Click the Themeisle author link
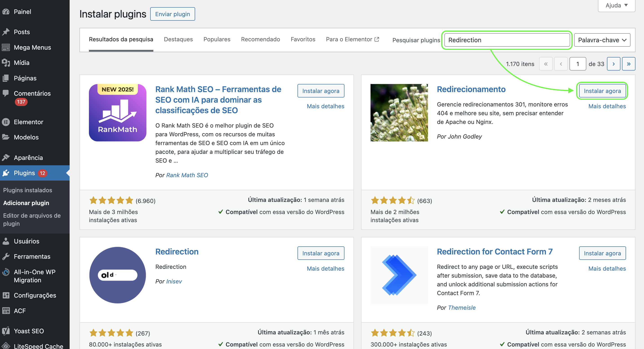 [462, 307]
